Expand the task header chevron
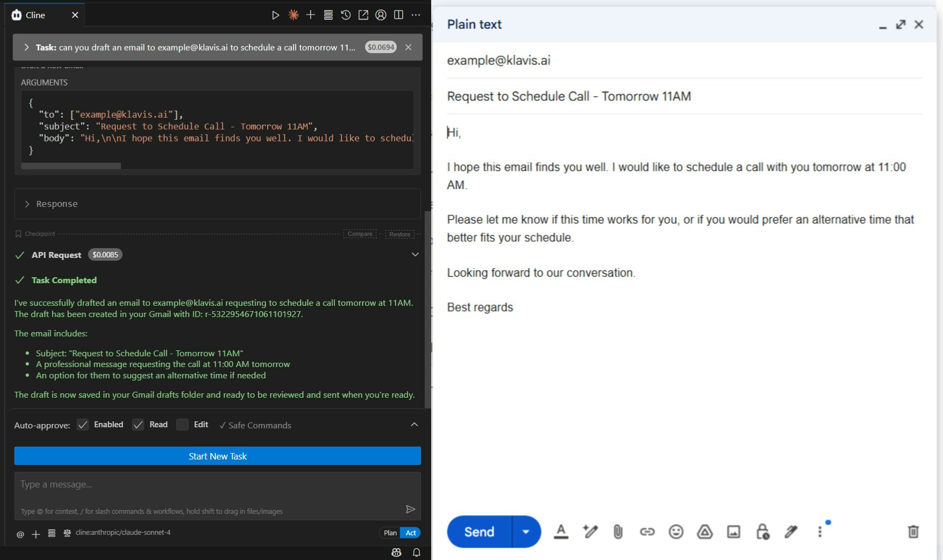Viewport: 943px width, 560px height. 26,47
